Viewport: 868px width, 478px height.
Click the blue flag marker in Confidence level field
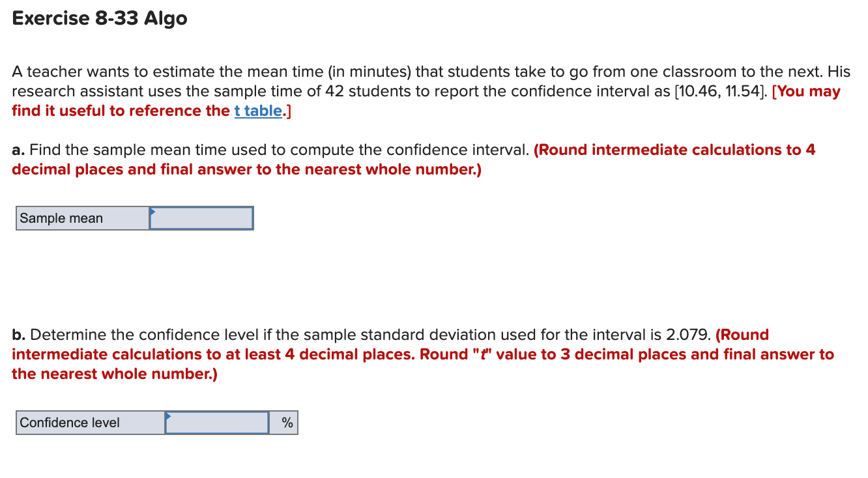click(x=169, y=417)
